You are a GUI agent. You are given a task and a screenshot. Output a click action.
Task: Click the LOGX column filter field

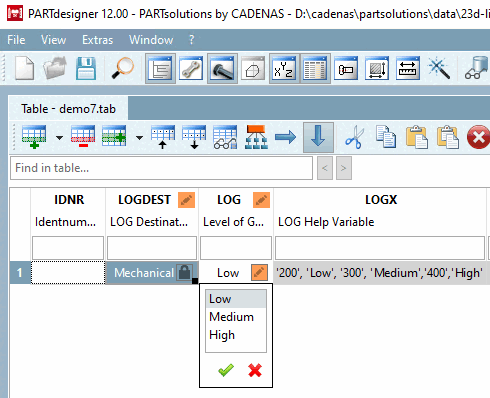pos(380,248)
